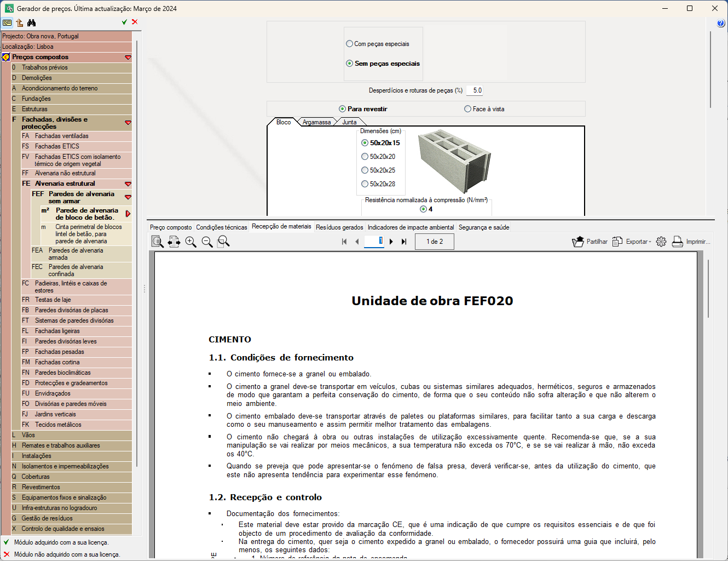Zoom in on the document preview
Screen dimensions: 728x561
coord(191,242)
